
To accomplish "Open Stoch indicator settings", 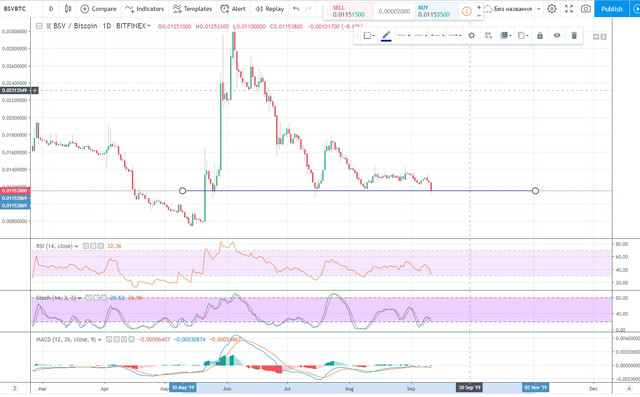I will coord(96,298).
